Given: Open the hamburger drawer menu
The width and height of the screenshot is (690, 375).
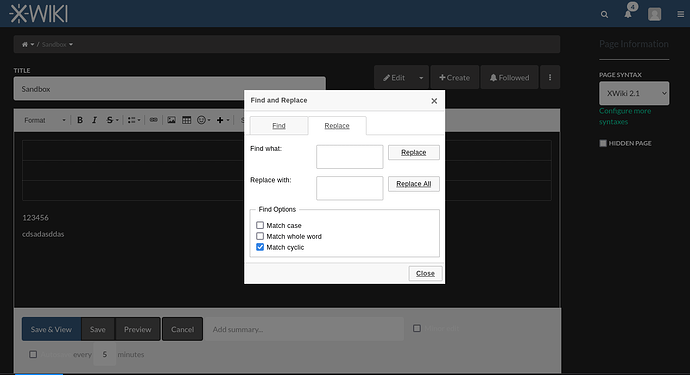Looking at the screenshot, I should coord(680,15).
